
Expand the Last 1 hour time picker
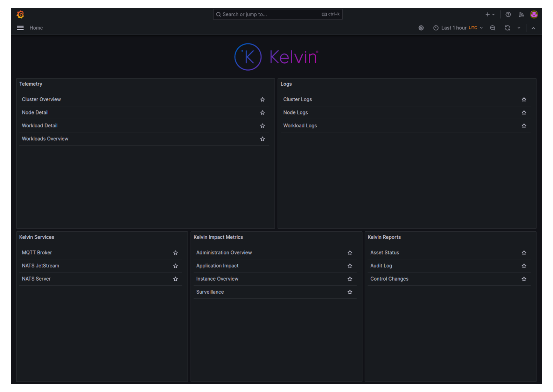coord(458,28)
